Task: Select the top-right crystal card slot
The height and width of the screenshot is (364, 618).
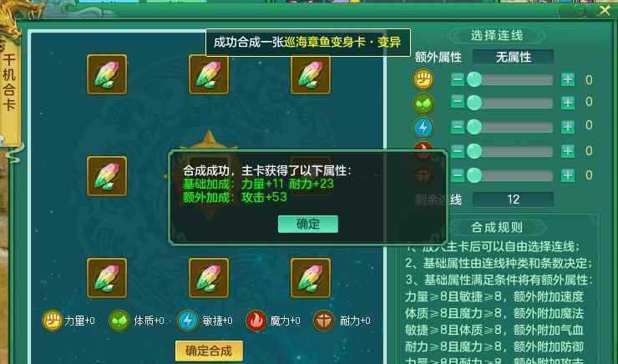Action: tap(311, 74)
